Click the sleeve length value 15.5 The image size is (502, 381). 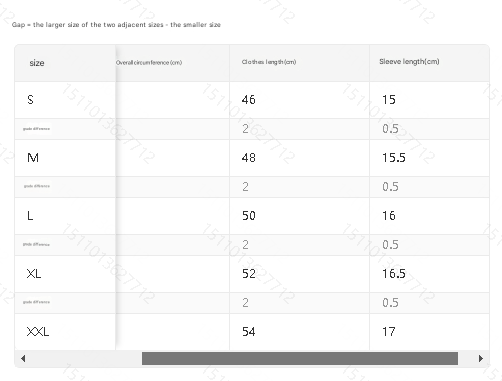click(x=394, y=158)
